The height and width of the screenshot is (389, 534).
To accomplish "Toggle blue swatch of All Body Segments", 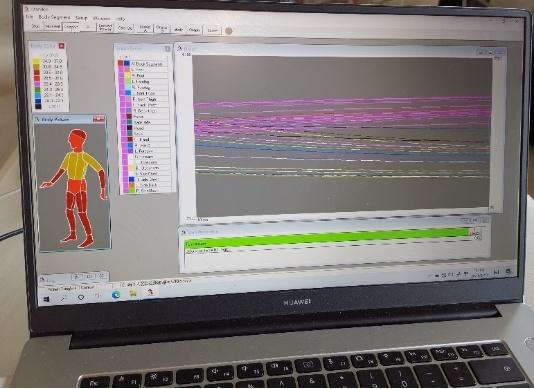I will pos(127,63).
